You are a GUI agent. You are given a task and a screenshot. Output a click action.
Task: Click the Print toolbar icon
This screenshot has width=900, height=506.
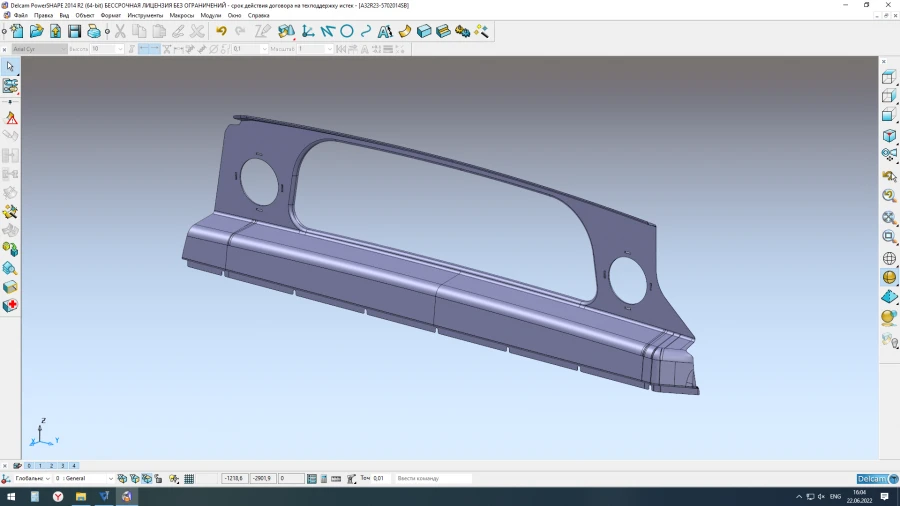click(x=93, y=32)
